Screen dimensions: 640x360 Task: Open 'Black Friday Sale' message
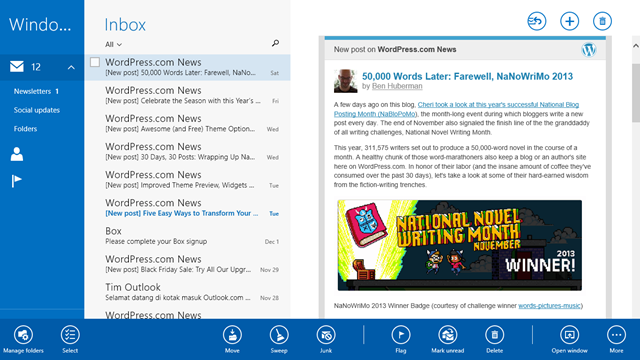pos(188,264)
